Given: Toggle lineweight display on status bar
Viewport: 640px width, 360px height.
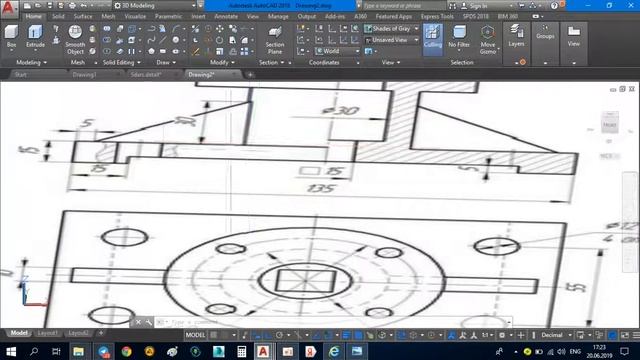Looking at the screenshot, I should pos(346,335).
